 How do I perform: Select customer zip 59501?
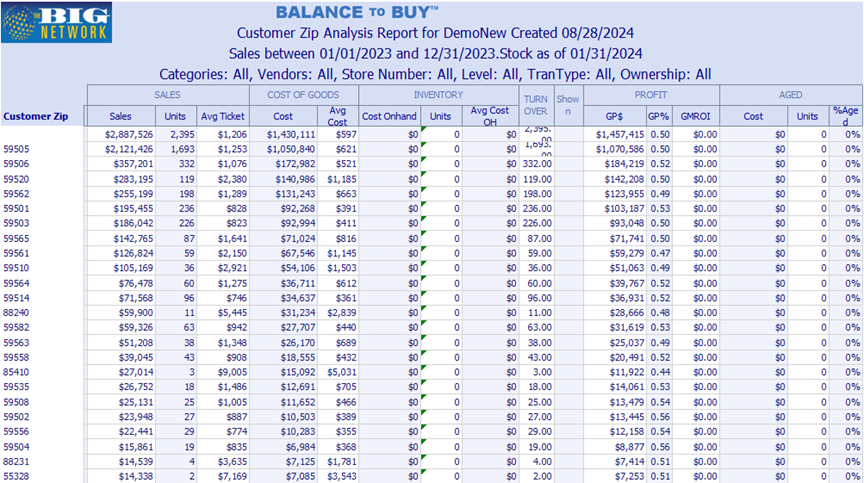[17, 209]
